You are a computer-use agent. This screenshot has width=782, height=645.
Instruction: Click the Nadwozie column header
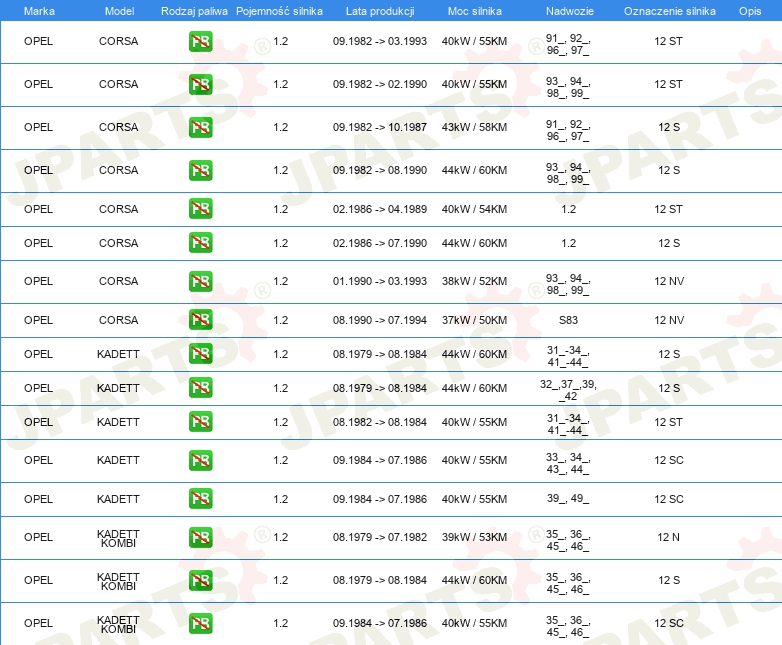coord(570,11)
